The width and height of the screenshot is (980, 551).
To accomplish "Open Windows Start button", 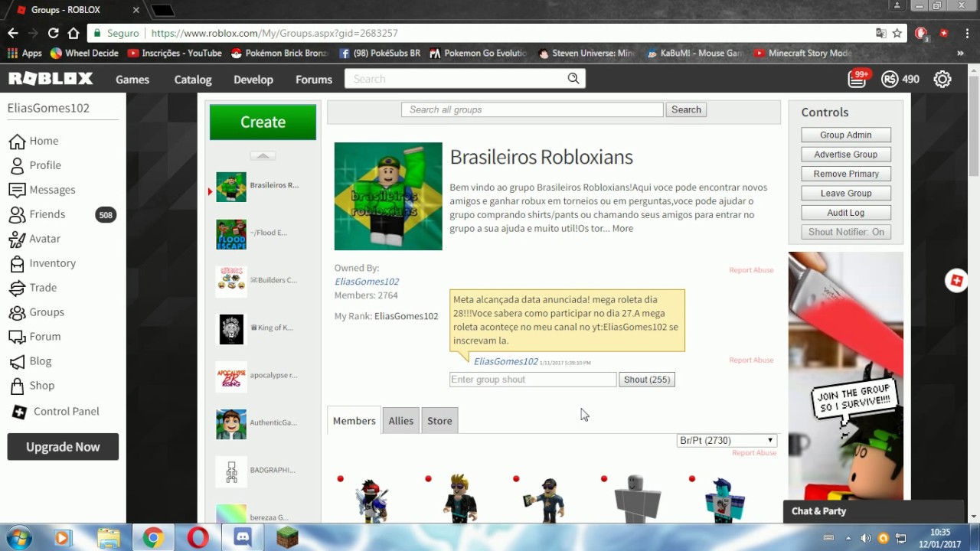I will tap(18, 537).
